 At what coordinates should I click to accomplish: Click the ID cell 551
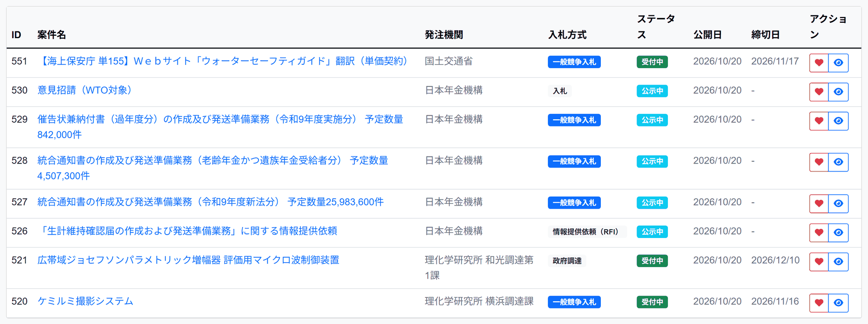[19, 61]
